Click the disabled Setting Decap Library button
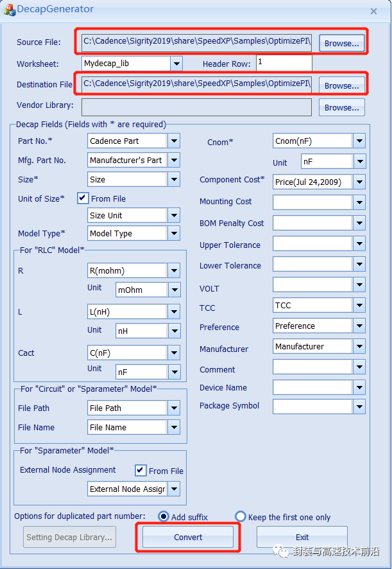392x569 pixels. point(70,537)
